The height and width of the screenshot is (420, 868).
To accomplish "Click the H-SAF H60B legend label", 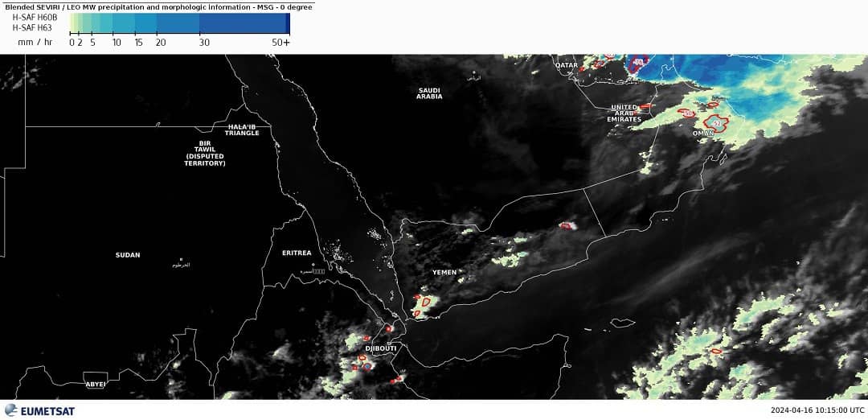I will (x=35, y=17).
